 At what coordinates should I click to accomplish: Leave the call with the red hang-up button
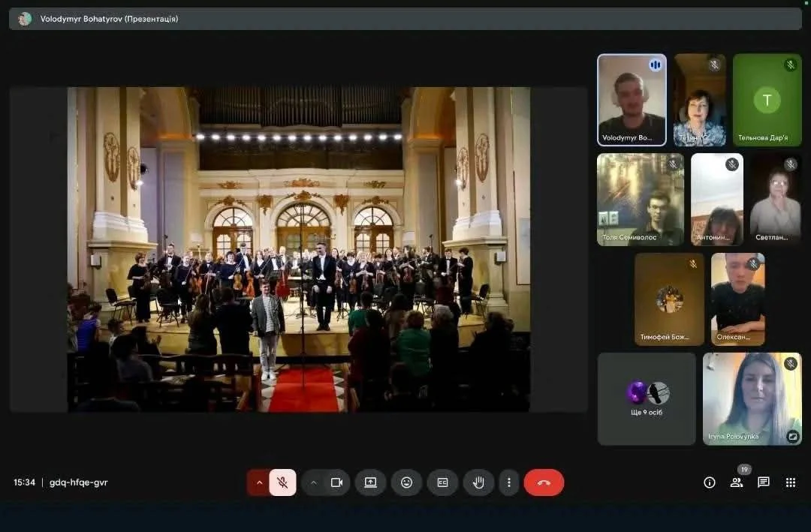click(x=544, y=482)
